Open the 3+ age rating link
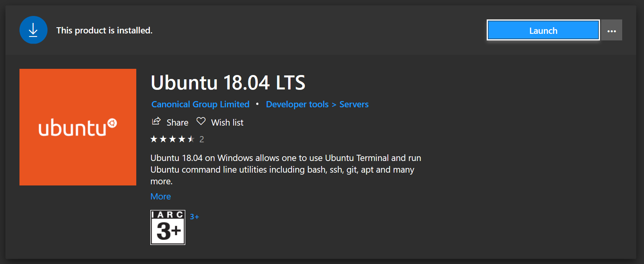Image resolution: width=644 pixels, height=264 pixels. [194, 217]
